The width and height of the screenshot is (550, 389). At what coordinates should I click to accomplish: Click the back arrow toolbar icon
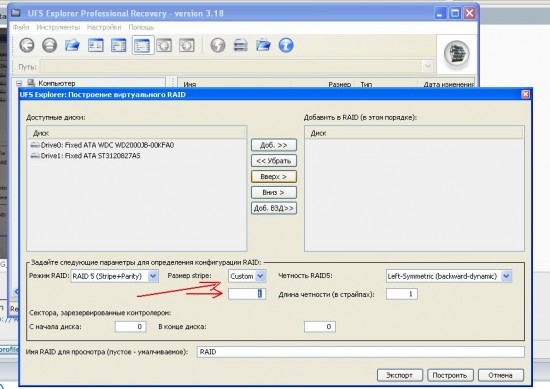pyautogui.click(x=27, y=45)
